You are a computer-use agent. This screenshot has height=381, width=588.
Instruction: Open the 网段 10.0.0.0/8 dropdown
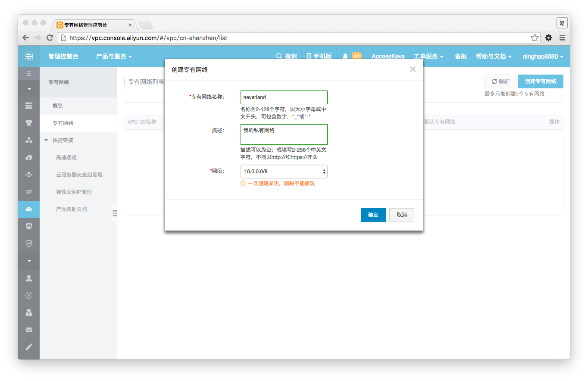[x=284, y=172]
